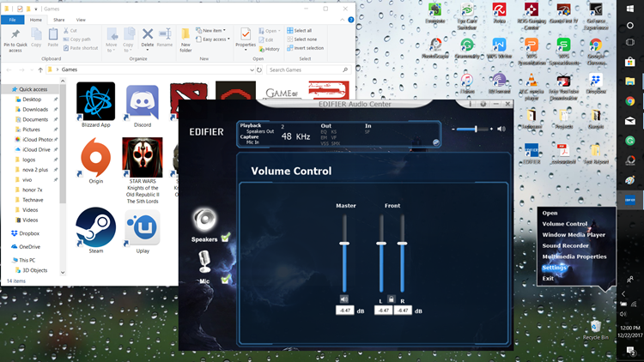Mute the Master volume speaker button

(x=344, y=299)
